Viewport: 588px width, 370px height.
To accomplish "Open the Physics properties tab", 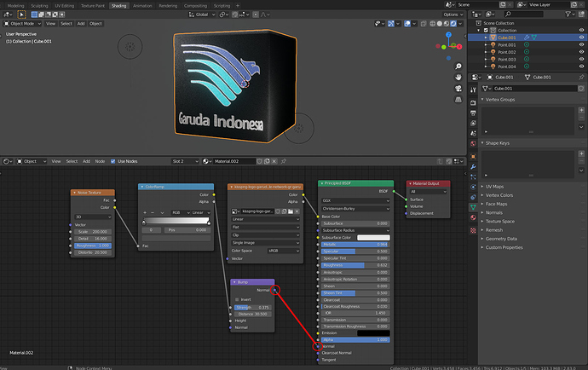I will [473, 187].
